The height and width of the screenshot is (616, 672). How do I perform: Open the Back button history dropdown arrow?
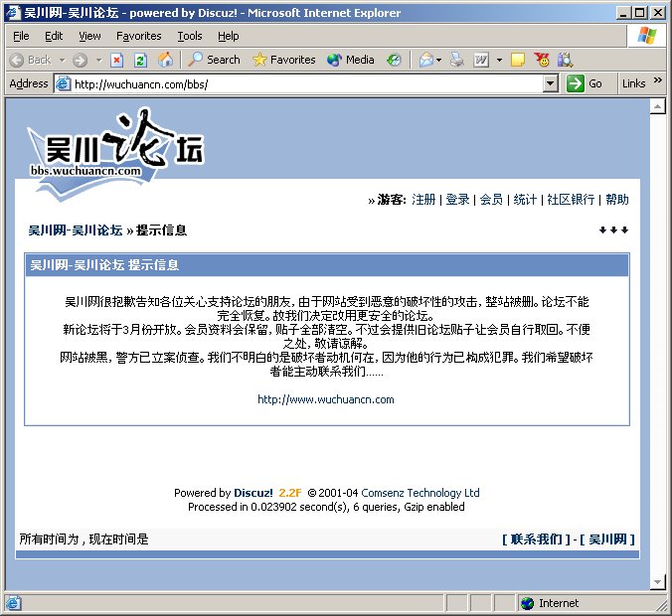(x=62, y=60)
